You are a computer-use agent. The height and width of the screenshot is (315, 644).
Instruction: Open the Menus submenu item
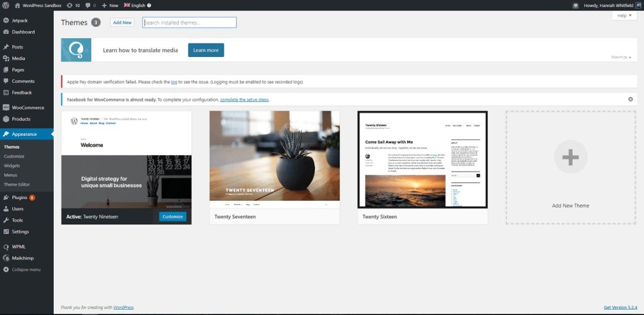11,176
